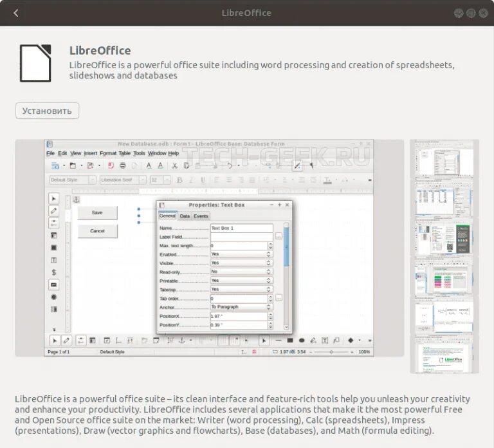Click the Italic icon in the formatting toolbar
The width and height of the screenshot is (494, 448).
click(x=191, y=180)
